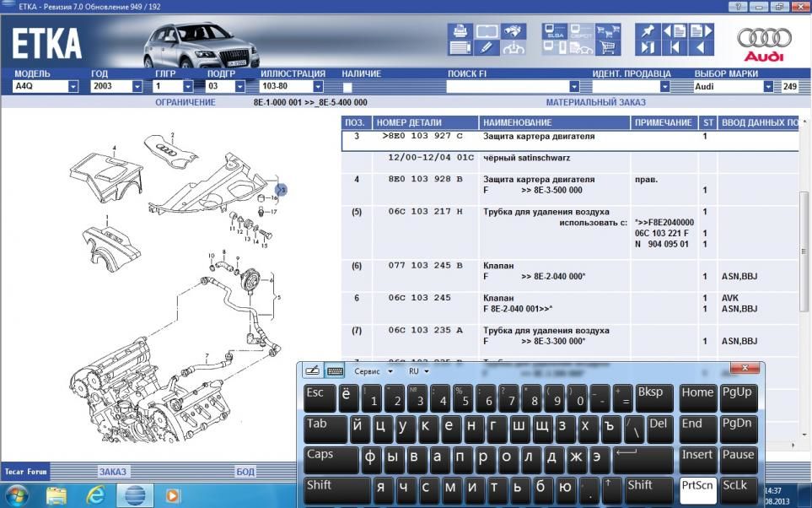The image size is (812, 508).
Task: Click the plain left arrow back icon
Action: point(702,48)
